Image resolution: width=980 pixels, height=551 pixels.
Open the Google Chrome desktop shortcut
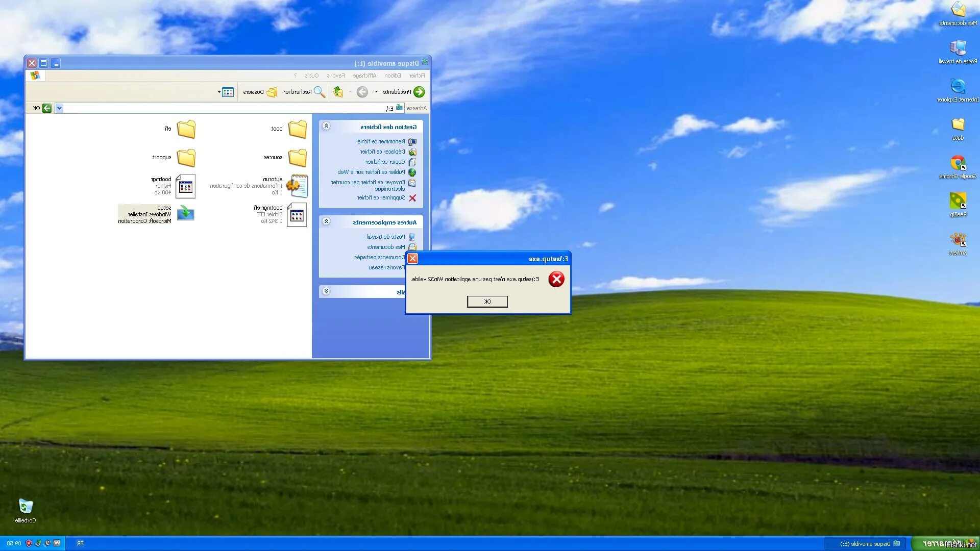958,163
